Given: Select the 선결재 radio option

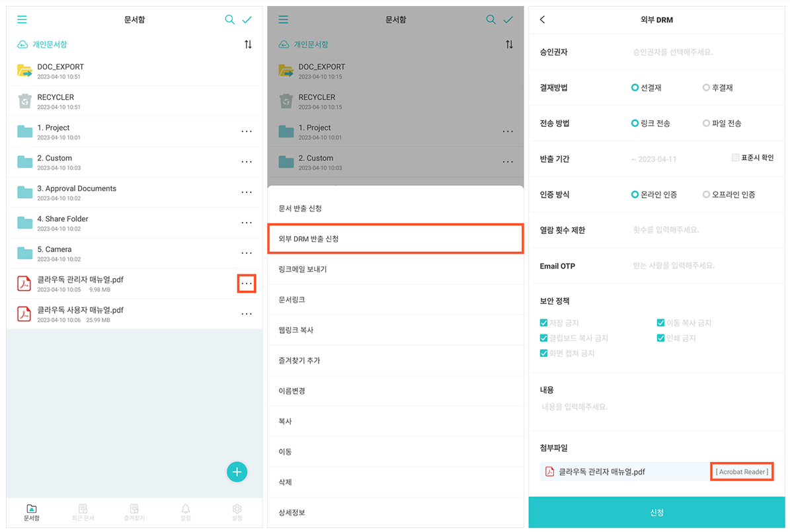Looking at the screenshot, I should (x=635, y=88).
